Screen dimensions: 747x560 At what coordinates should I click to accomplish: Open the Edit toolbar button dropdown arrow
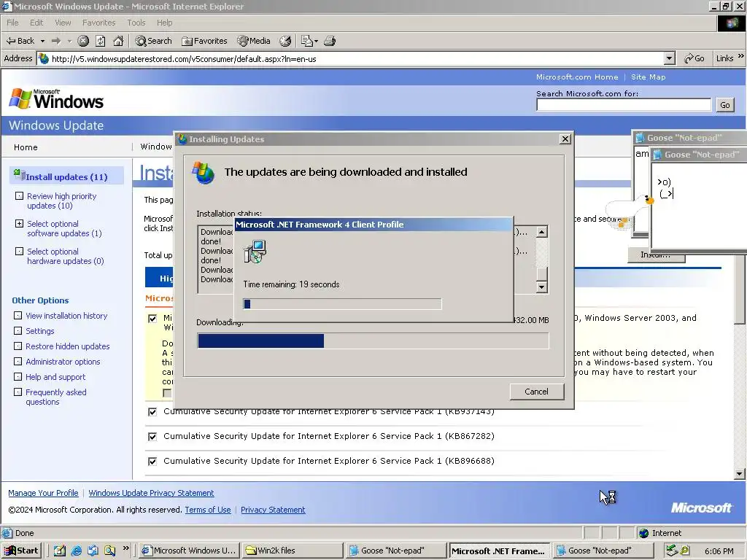(x=316, y=42)
